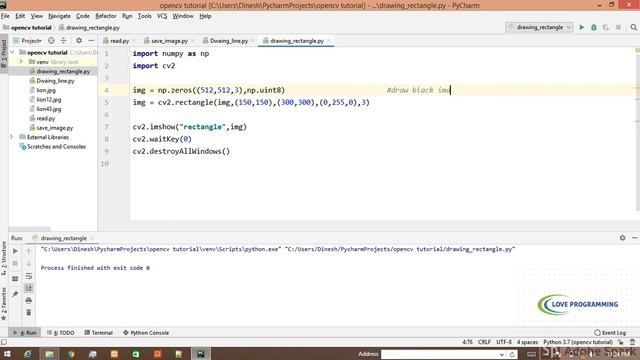
Task: Close the drawing_rectangle.py editor tab
Action: click(x=329, y=40)
